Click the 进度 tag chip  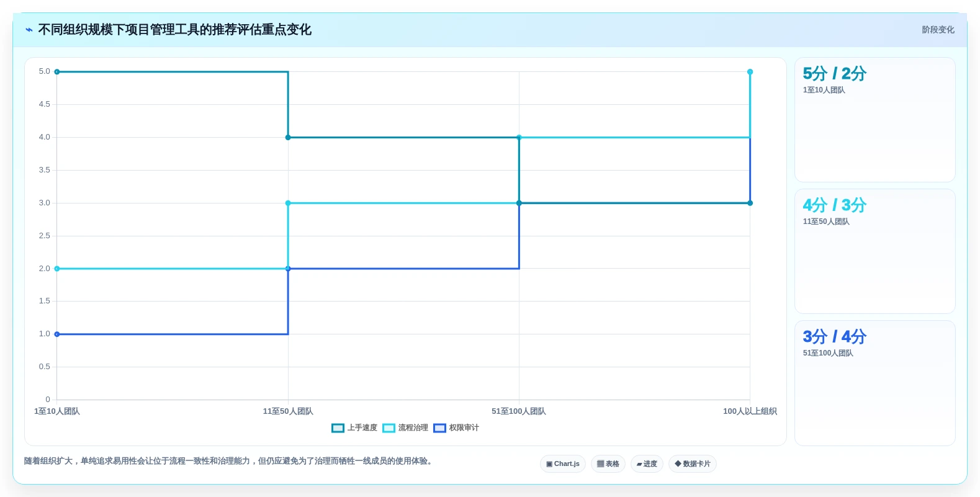click(x=647, y=464)
